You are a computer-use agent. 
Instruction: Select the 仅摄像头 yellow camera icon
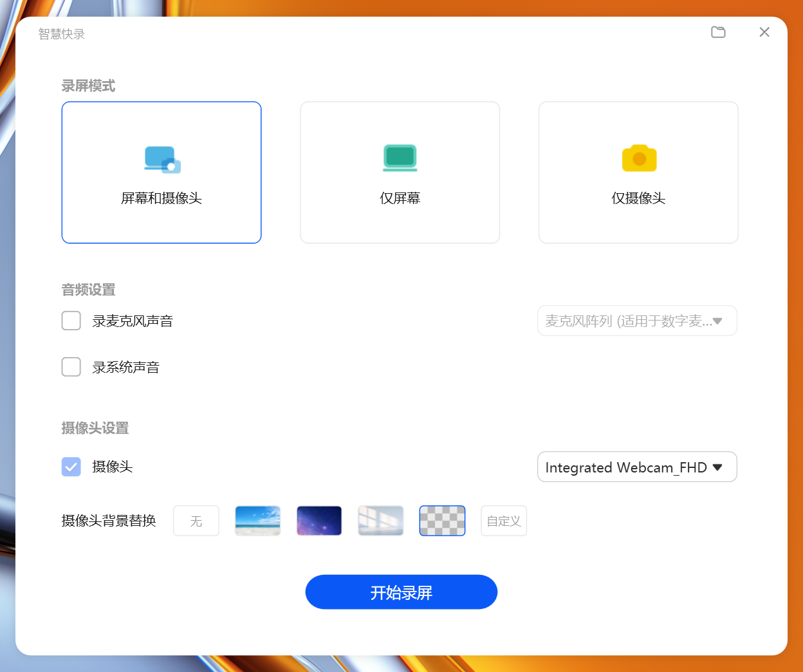[638, 158]
